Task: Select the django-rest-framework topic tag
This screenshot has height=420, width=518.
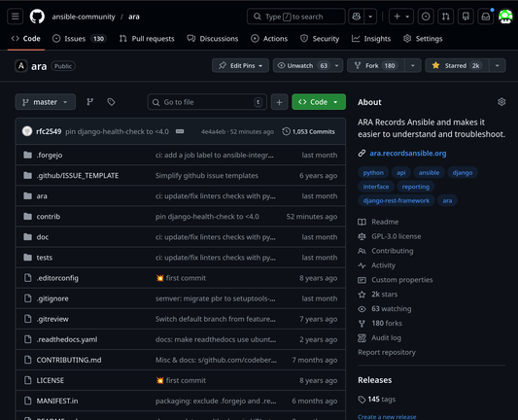Action: 397,200
